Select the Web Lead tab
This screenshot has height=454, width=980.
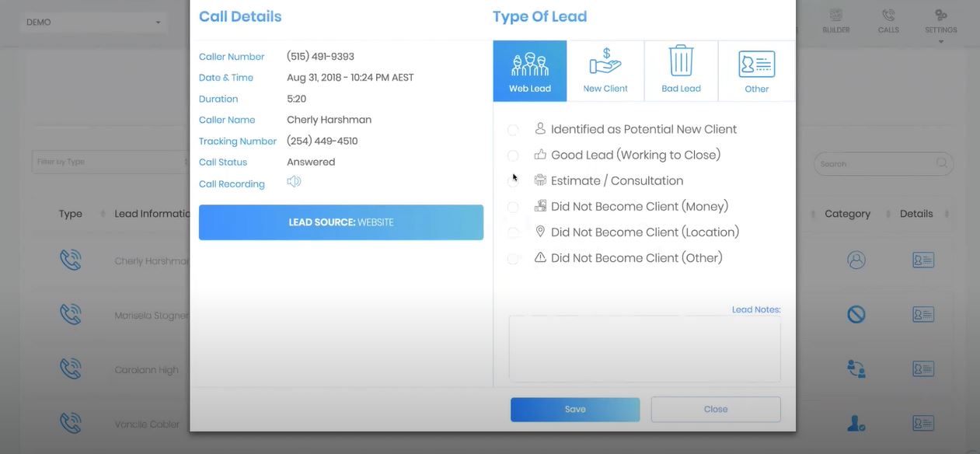pos(530,71)
